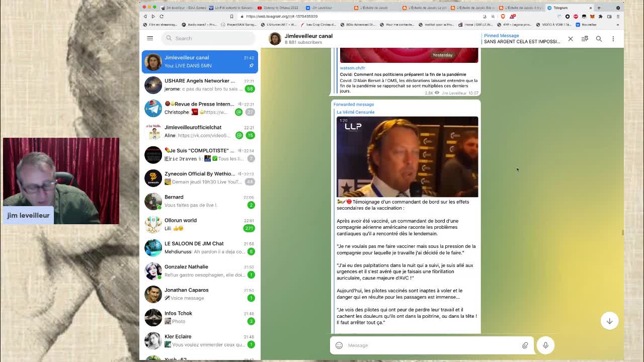Open Je Suis COMPLOTISTE chat
The width and height of the screenshot is (644, 362).
200,154
